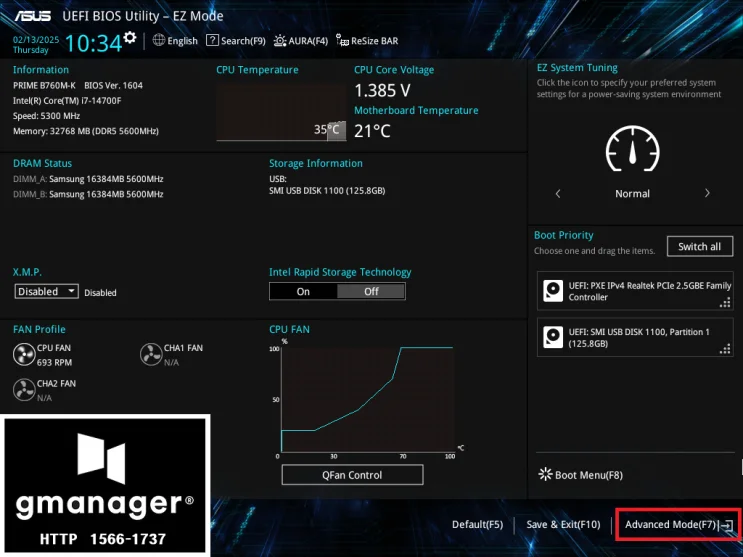Click DIMM_B Samsung 16384MB entry
This screenshot has height=557, width=743.
point(88,194)
